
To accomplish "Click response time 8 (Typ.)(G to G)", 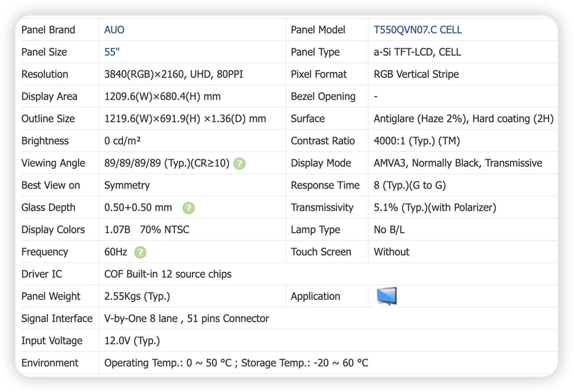I will (x=409, y=185).
